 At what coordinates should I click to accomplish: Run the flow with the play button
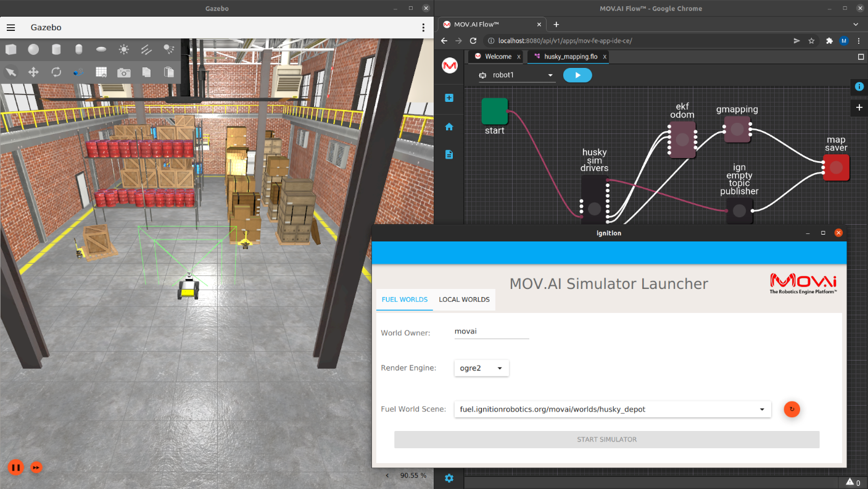point(577,75)
